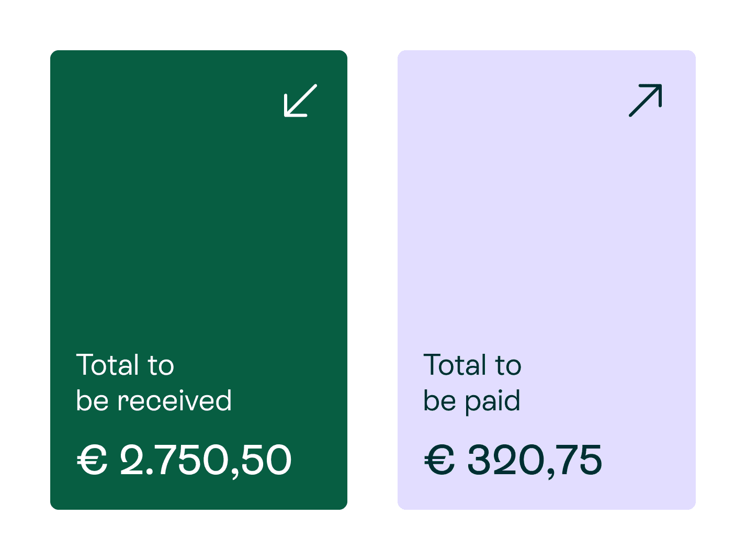Select the 'be paid' text line
This screenshot has height=560, width=746.
[472, 402]
